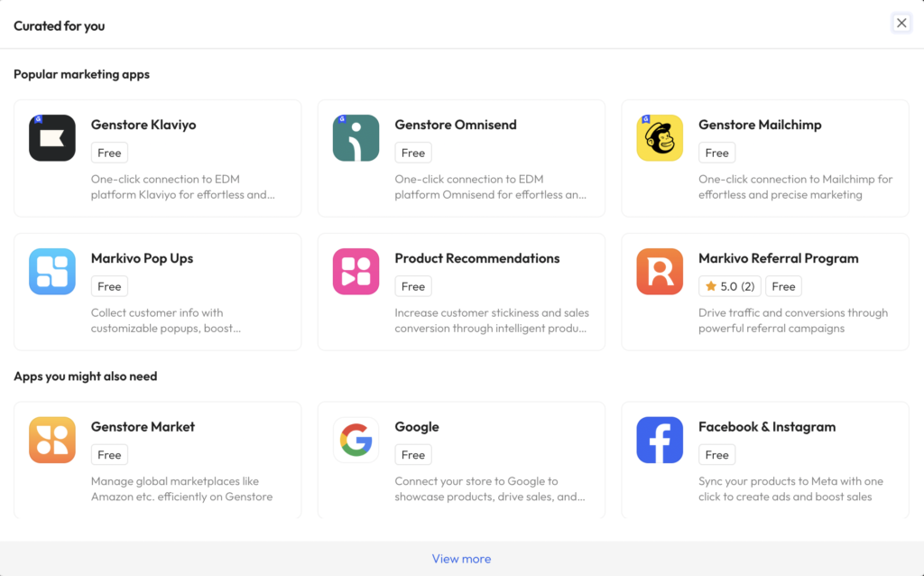Open the Genstore Klaviyo title link
The height and width of the screenshot is (576, 924).
pos(143,125)
